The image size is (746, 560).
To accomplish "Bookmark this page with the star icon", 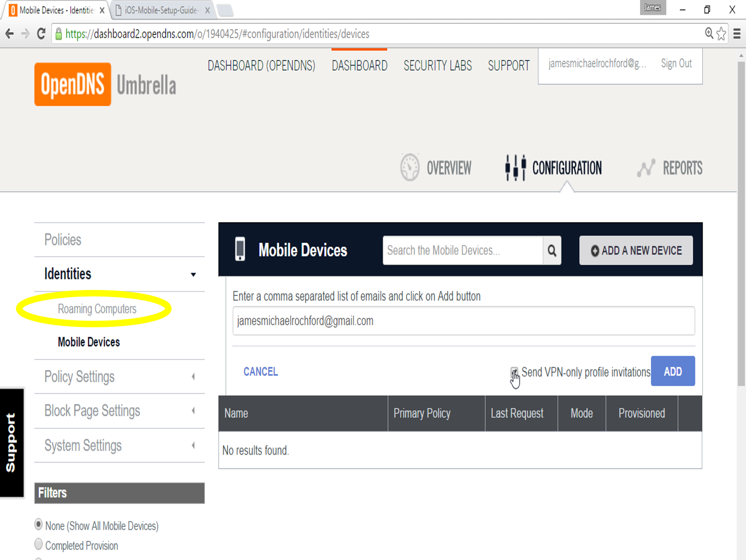I will tap(721, 34).
